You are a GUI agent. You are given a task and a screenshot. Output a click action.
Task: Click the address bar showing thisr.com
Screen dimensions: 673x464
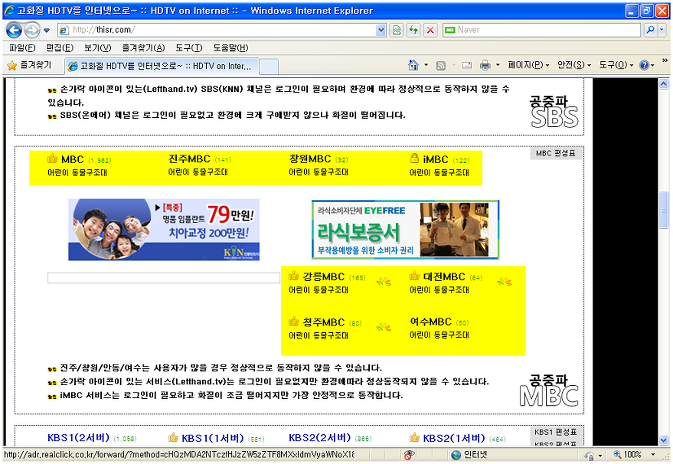(x=222, y=30)
